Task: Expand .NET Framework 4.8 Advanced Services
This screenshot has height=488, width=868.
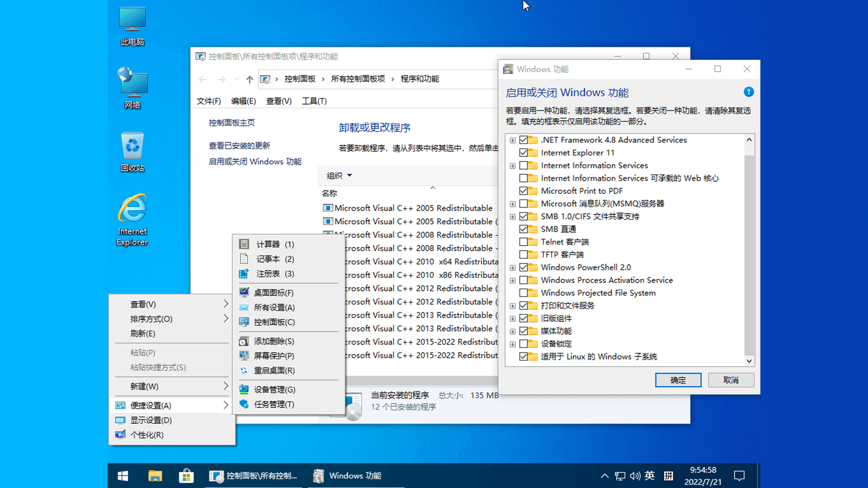Action: [x=512, y=140]
